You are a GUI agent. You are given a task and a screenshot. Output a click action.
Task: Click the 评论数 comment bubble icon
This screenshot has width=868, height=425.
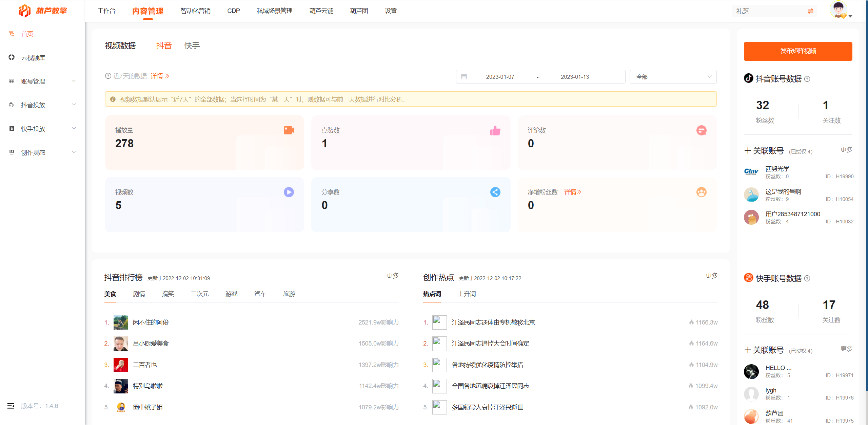701,130
